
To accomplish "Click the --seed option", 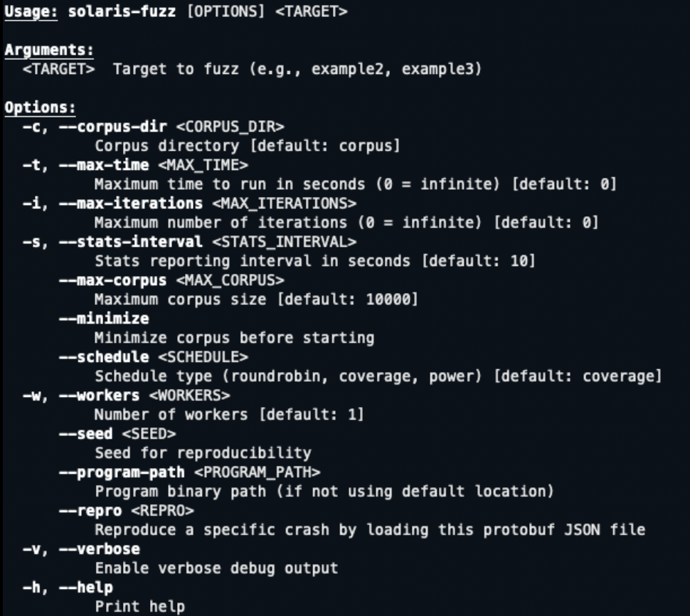I will [86, 434].
